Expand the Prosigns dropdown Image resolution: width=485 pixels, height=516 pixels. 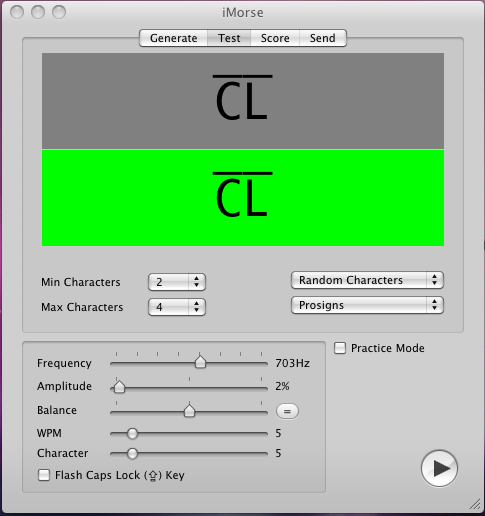click(367, 305)
